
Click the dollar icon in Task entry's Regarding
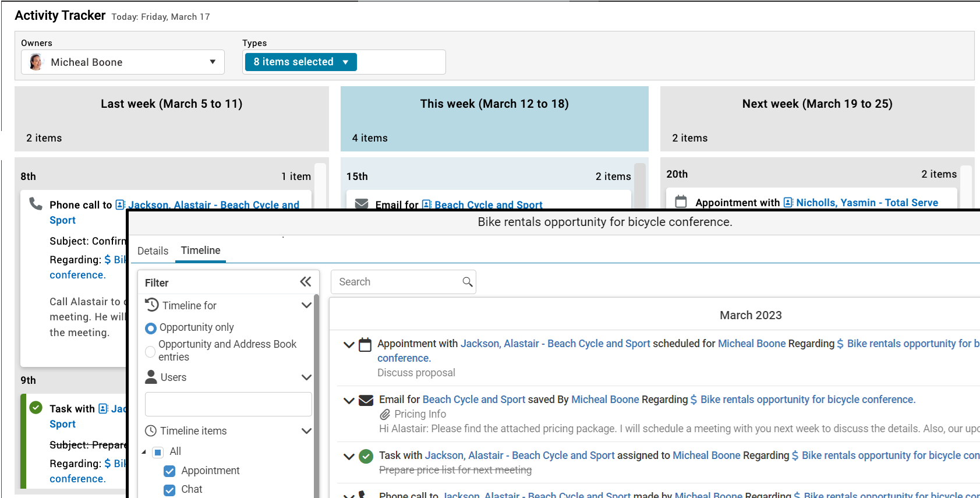(x=795, y=455)
